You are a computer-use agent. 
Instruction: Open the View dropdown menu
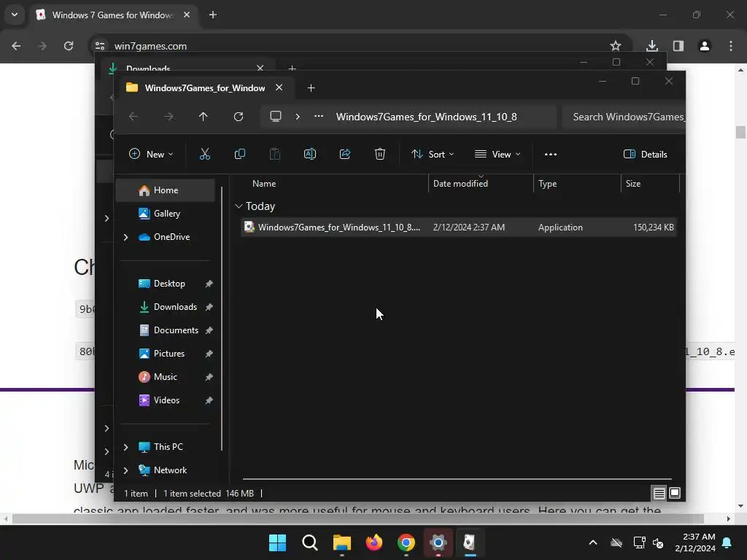pyautogui.click(x=498, y=155)
